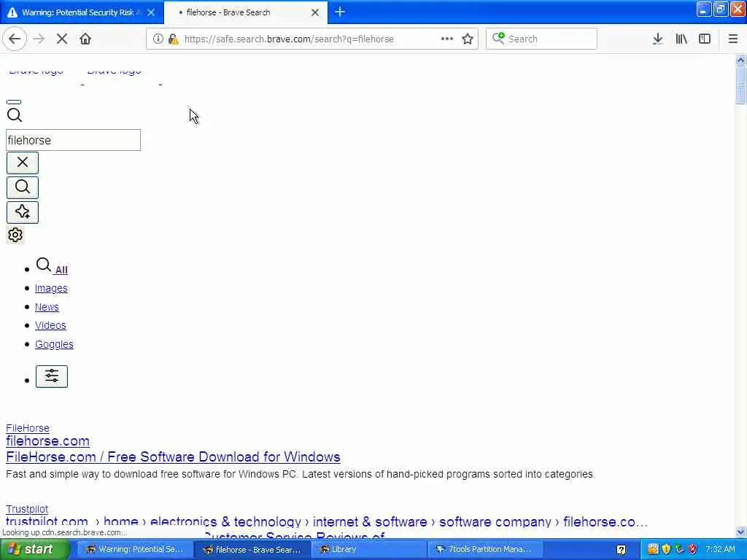
Task: Open the FileHorse site name link
Action: point(28,428)
